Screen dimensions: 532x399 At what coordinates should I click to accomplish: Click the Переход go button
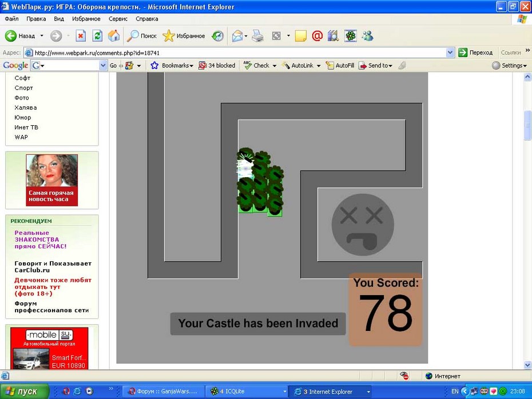[475, 53]
